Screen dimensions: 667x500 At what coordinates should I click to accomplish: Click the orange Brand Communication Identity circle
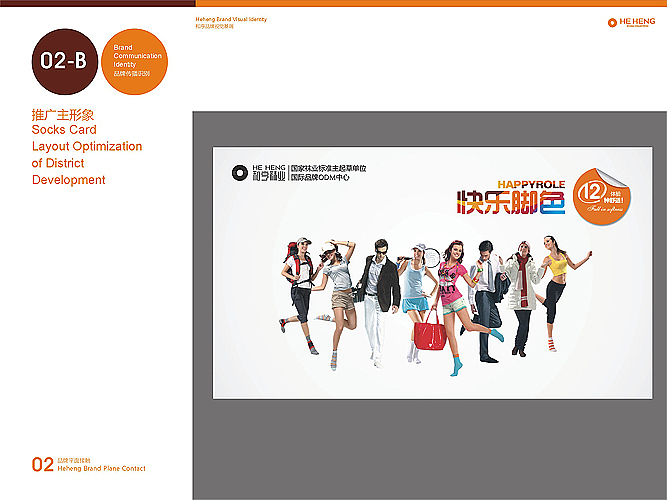click(x=134, y=62)
